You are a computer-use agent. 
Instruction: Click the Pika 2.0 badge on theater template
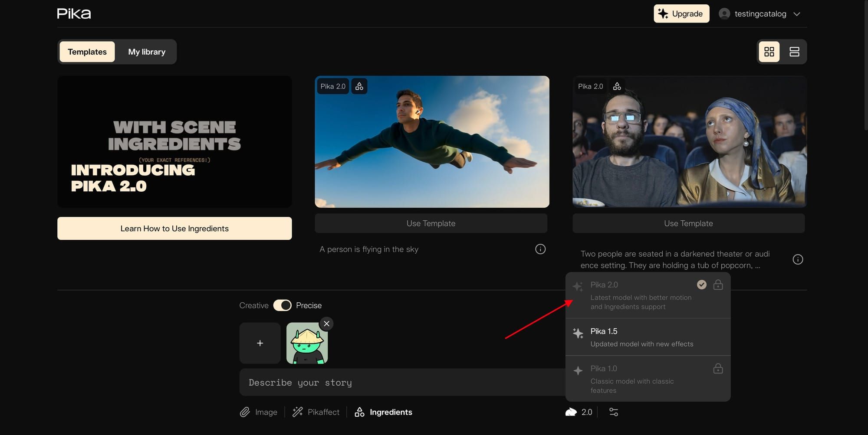[590, 86]
